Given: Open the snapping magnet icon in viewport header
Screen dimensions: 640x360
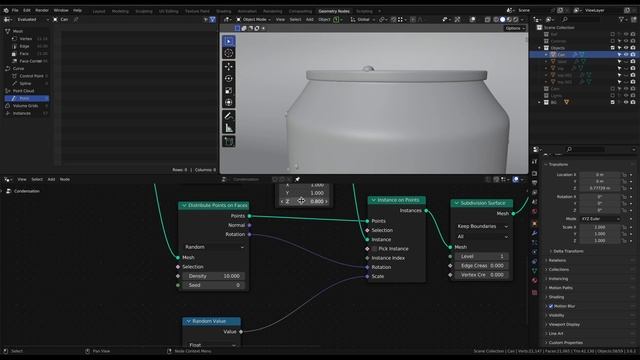Looking at the screenshot, I should (x=393, y=19).
